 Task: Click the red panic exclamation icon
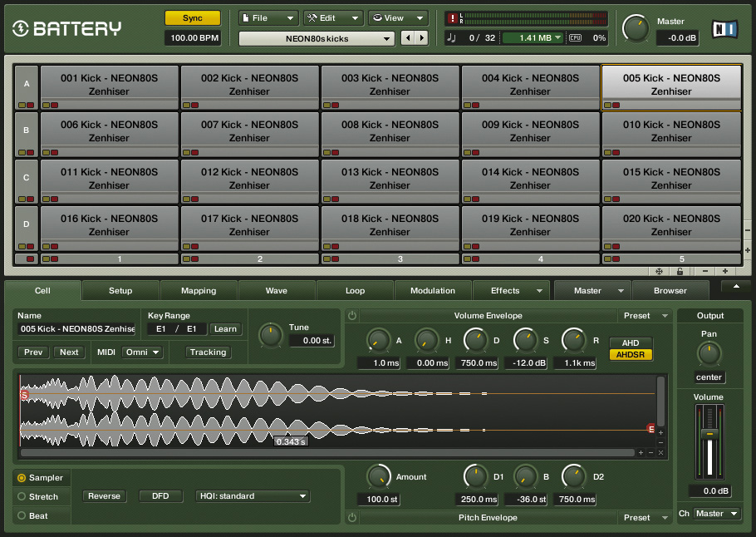(452, 18)
